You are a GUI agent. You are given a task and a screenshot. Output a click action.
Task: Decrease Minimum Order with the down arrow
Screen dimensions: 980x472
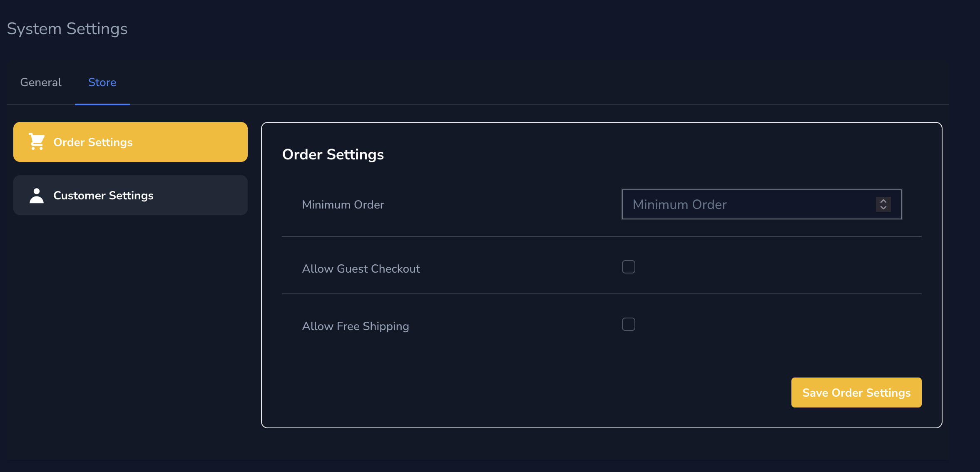pos(883,208)
